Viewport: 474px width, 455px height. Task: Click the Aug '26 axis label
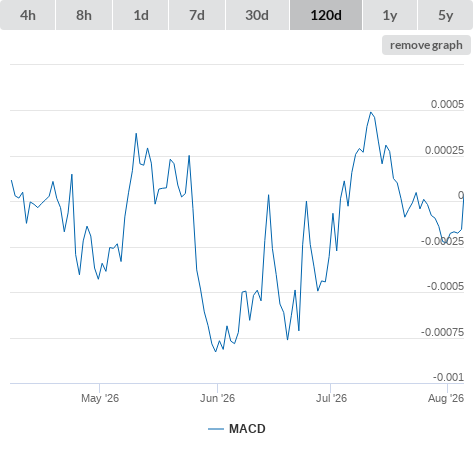pos(446,398)
